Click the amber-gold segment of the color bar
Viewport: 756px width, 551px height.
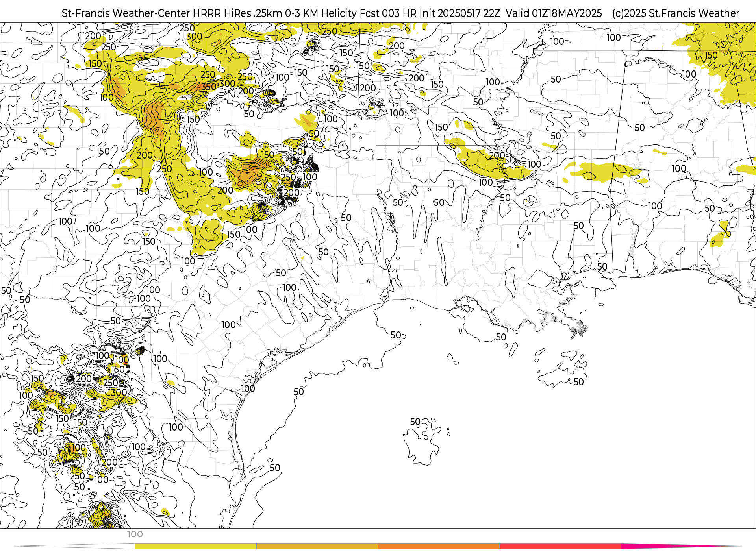(317, 546)
